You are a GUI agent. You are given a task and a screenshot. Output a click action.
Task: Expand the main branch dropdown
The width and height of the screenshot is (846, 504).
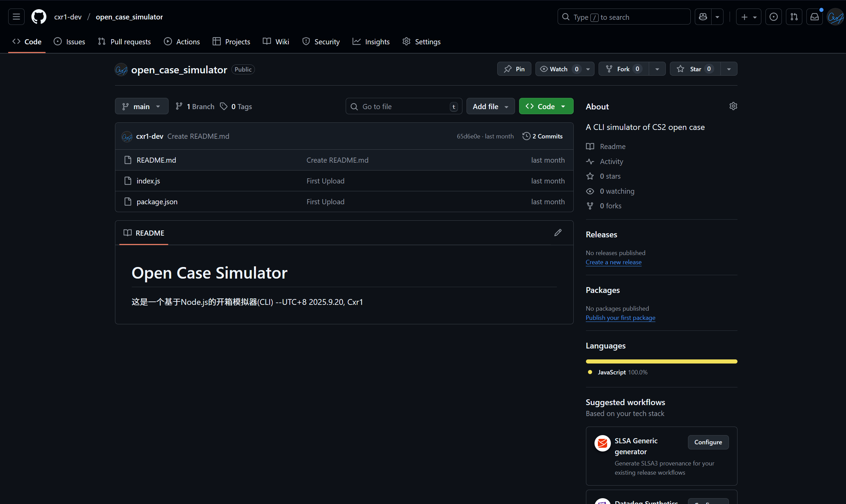pyautogui.click(x=141, y=106)
